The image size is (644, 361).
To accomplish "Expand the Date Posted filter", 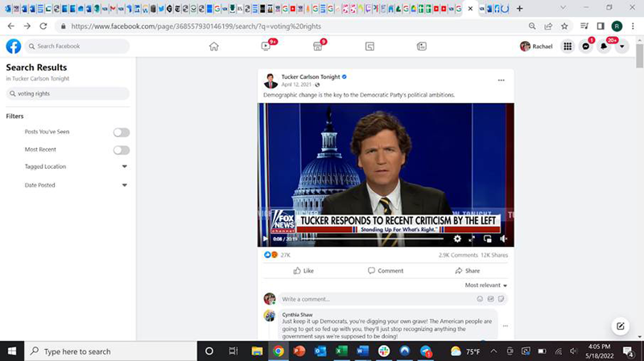I will pyautogui.click(x=125, y=185).
